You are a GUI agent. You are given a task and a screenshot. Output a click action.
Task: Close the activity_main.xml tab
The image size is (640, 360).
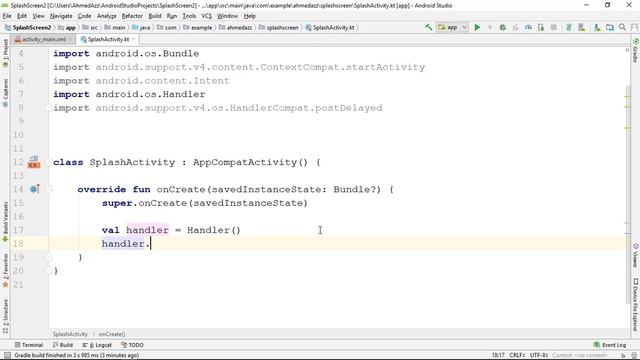point(70,39)
